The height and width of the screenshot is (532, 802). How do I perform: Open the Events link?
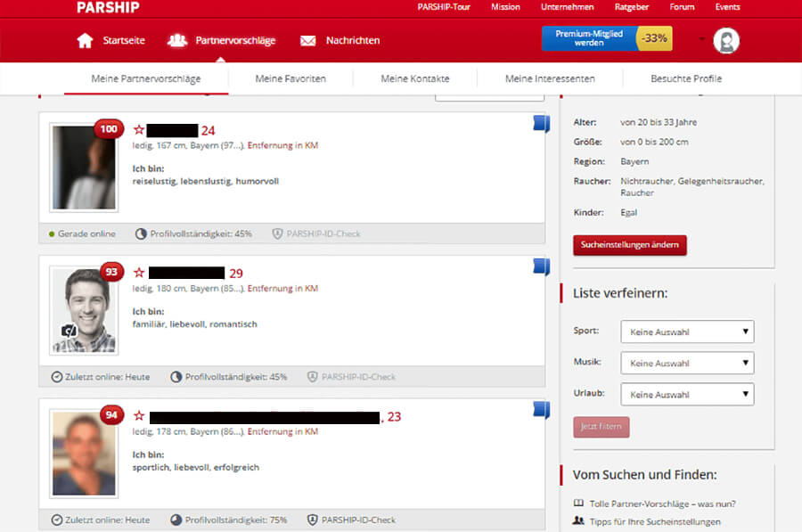(727, 7)
